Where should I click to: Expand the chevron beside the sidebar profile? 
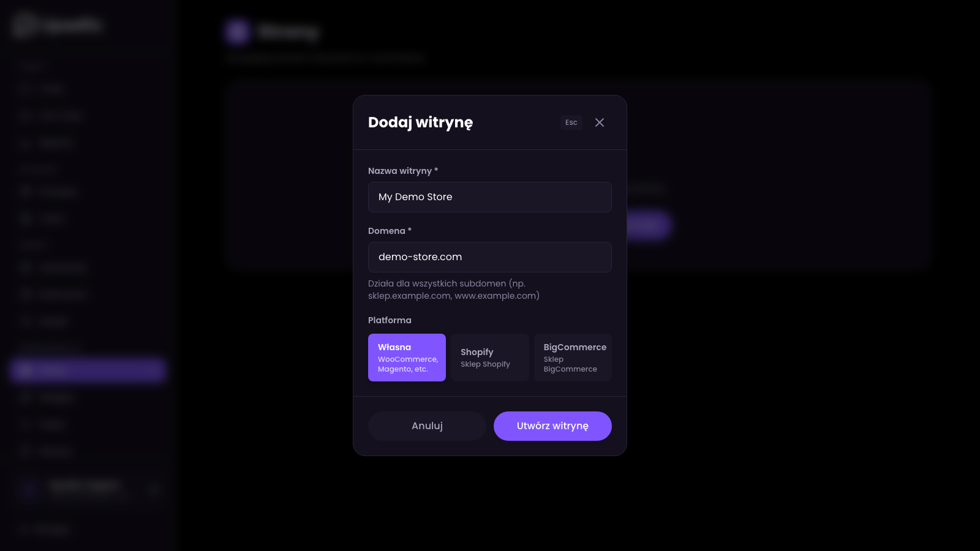pos(154,489)
